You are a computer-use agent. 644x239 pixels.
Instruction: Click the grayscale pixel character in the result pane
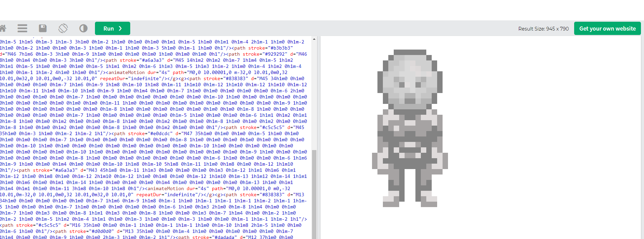coord(410,128)
